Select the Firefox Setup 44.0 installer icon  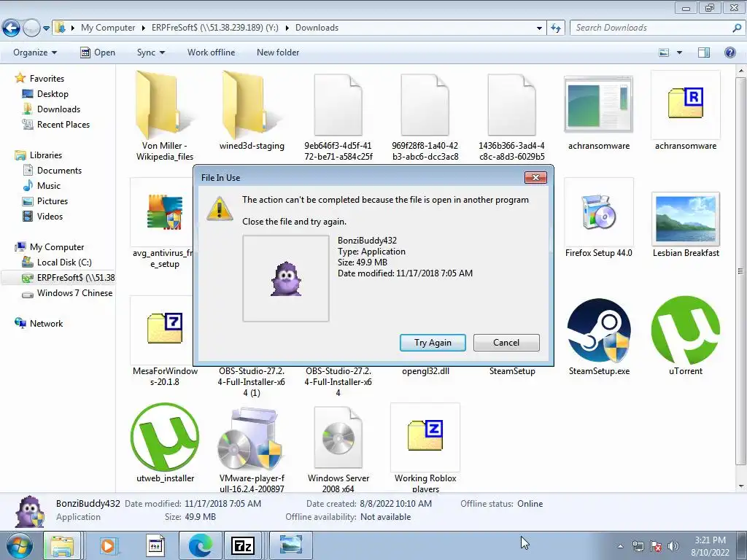[x=599, y=212]
